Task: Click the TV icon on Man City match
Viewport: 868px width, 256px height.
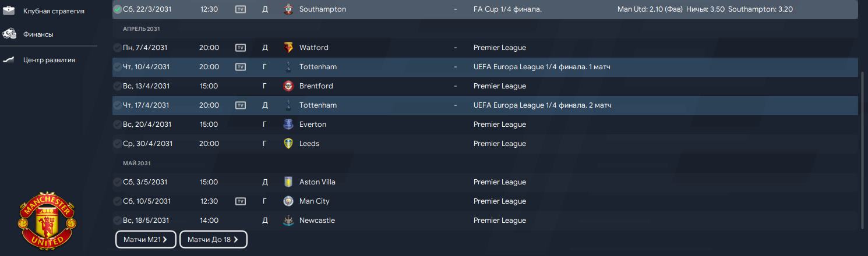Action: pos(241,201)
